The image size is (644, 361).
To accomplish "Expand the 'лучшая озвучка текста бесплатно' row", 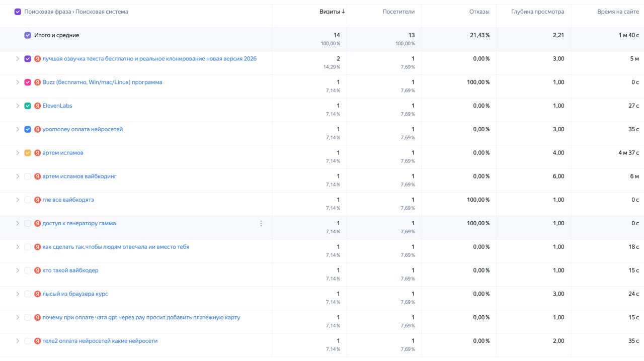I will pyautogui.click(x=18, y=59).
